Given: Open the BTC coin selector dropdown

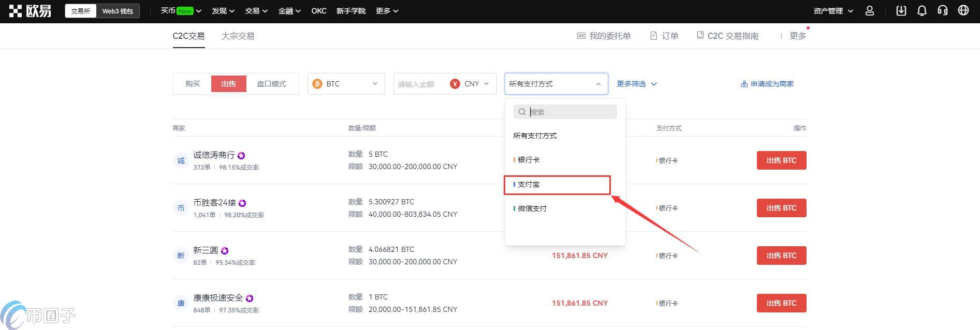Looking at the screenshot, I should coord(346,84).
